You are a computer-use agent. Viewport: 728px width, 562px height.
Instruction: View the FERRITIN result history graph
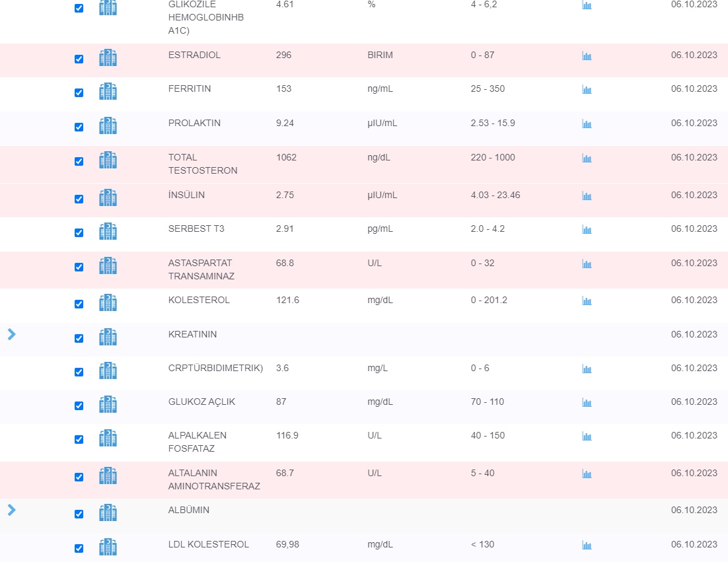(x=587, y=90)
